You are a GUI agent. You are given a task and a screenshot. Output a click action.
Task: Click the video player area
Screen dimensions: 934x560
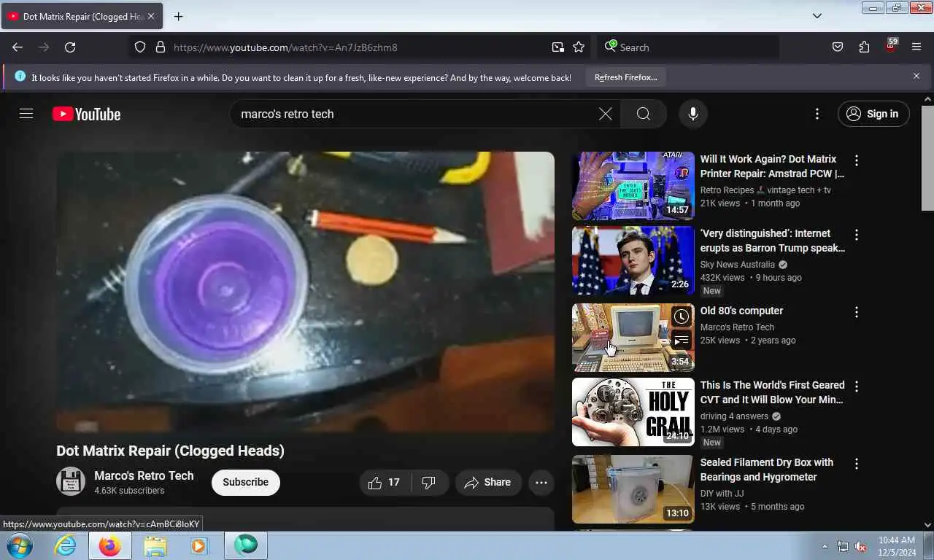305,292
